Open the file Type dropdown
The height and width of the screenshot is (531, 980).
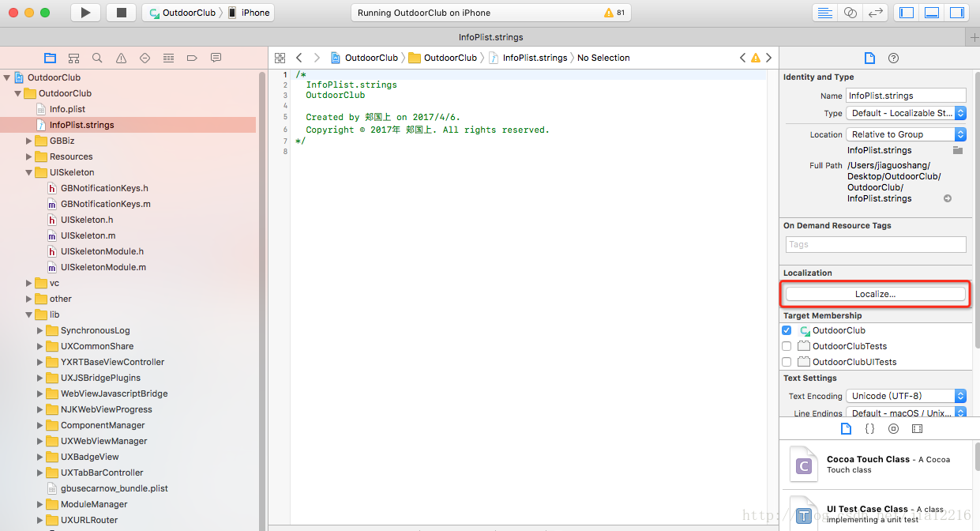[x=906, y=113]
